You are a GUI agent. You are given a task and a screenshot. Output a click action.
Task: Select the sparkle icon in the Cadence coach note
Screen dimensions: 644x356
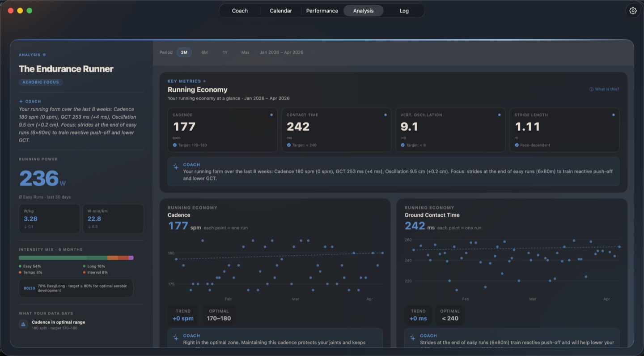click(x=175, y=338)
